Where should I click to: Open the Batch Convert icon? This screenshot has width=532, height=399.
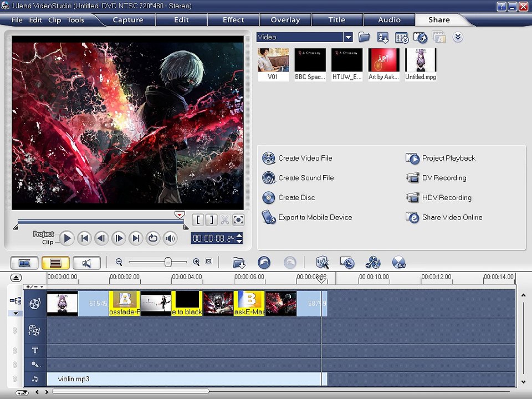click(347, 262)
